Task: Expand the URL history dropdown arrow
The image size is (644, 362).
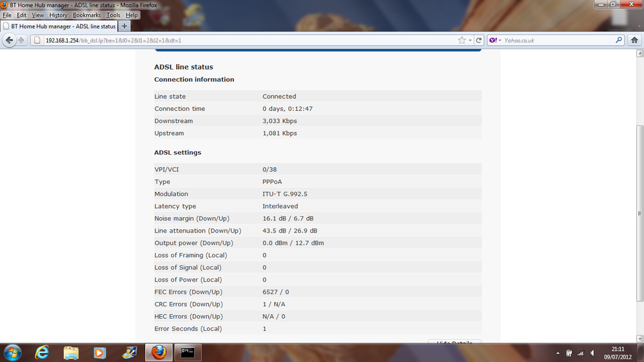Action: (x=470, y=40)
